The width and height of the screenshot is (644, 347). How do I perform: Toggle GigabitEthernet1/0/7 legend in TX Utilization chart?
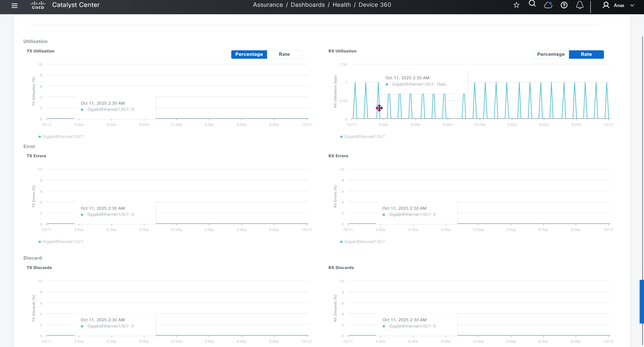point(62,136)
